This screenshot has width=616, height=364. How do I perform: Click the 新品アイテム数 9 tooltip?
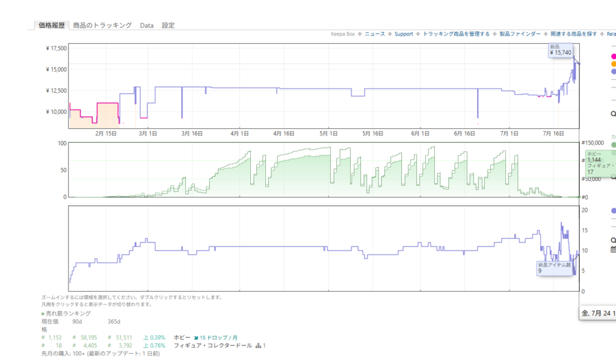coord(554,268)
